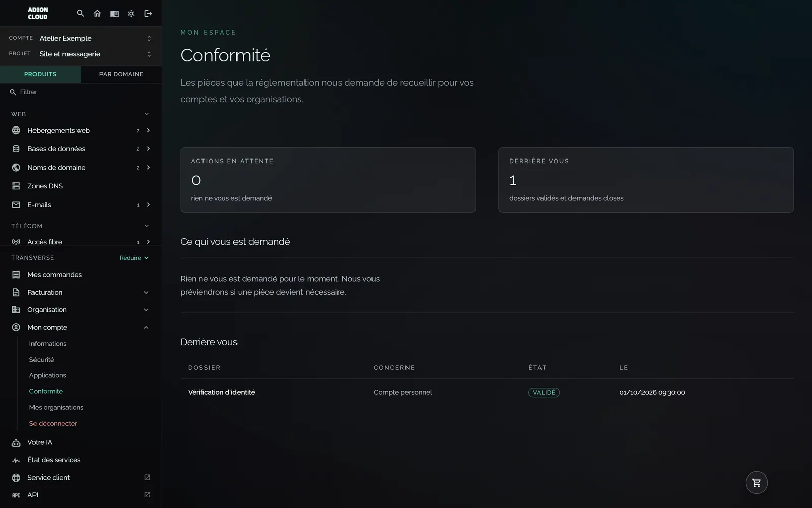This screenshot has width=812, height=508.
Task: Click Se déconnecter link
Action: pos(53,423)
